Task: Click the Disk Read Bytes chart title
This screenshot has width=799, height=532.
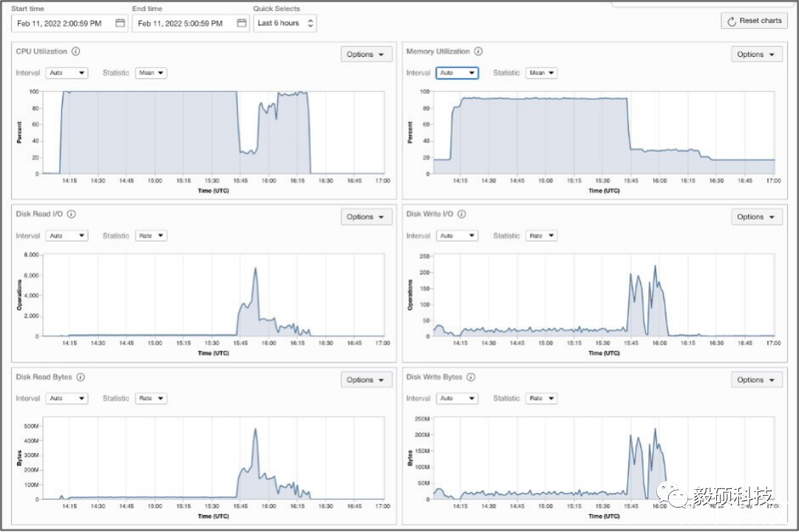Action: coord(44,377)
